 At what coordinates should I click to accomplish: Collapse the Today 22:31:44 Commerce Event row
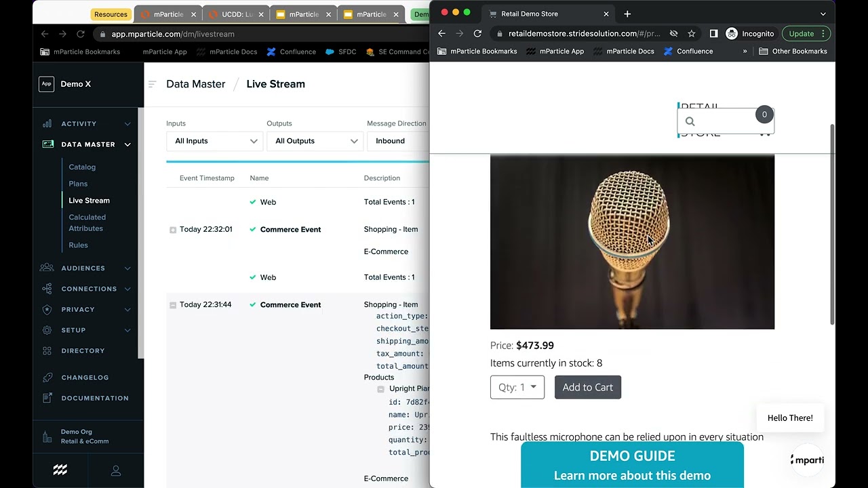tap(173, 305)
